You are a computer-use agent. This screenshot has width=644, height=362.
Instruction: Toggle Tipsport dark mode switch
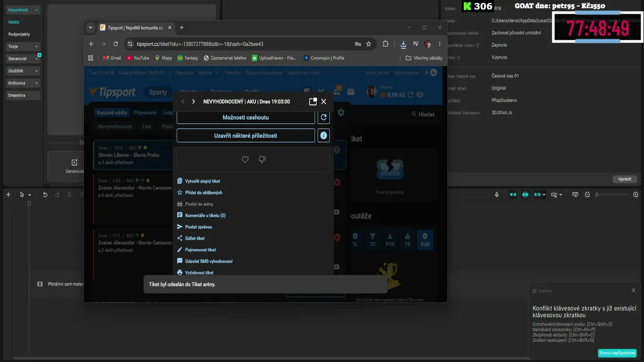[x=431, y=73]
